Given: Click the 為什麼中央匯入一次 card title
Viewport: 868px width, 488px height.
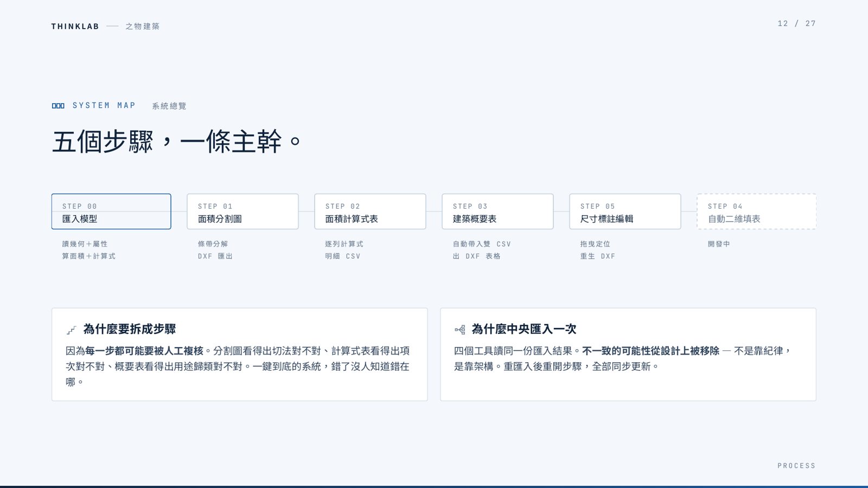Looking at the screenshot, I should [x=524, y=329].
